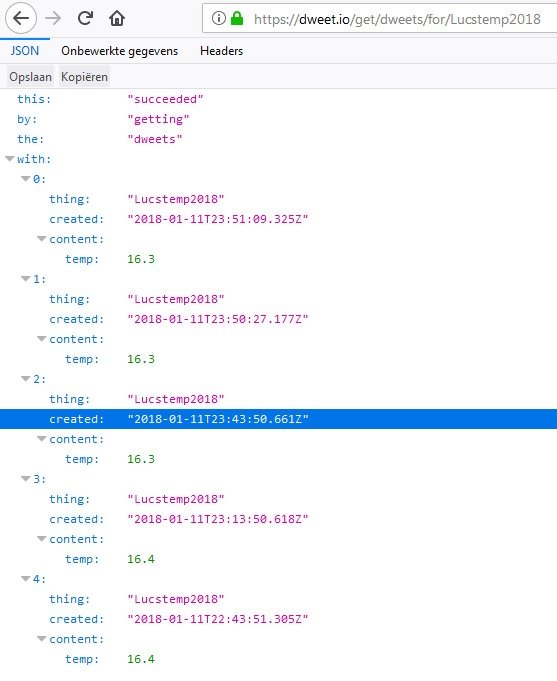Click the "the:" key label

[30, 139]
